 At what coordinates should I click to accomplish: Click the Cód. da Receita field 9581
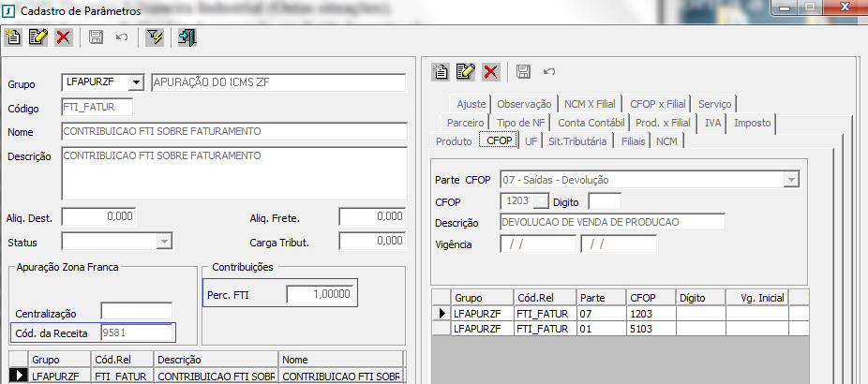136,332
